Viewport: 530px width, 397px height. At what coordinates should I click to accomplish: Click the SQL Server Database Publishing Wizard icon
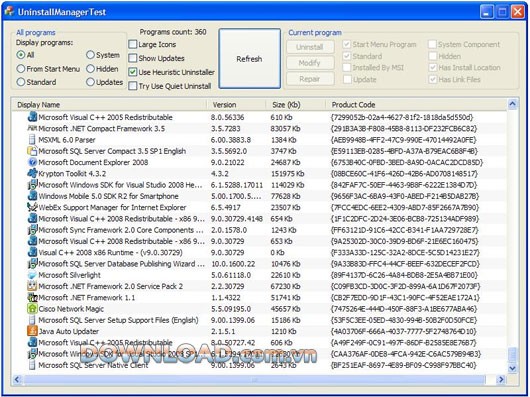tap(32, 264)
